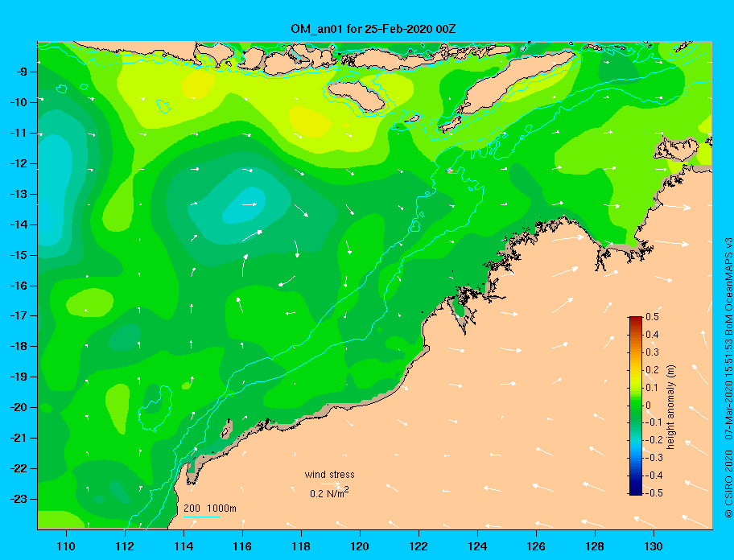
Task: Click the CSIRO 2020 BoM OceanMAPS copyright text
Action: coord(728,377)
